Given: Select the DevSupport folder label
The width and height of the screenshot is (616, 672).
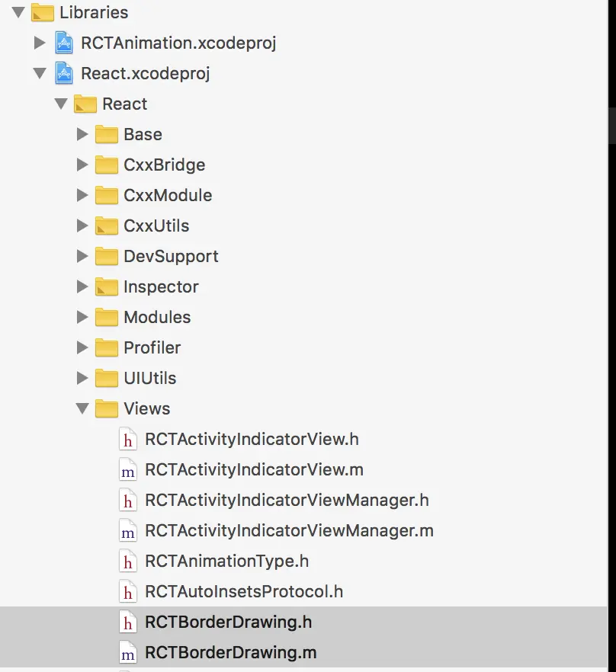Looking at the screenshot, I should [171, 256].
